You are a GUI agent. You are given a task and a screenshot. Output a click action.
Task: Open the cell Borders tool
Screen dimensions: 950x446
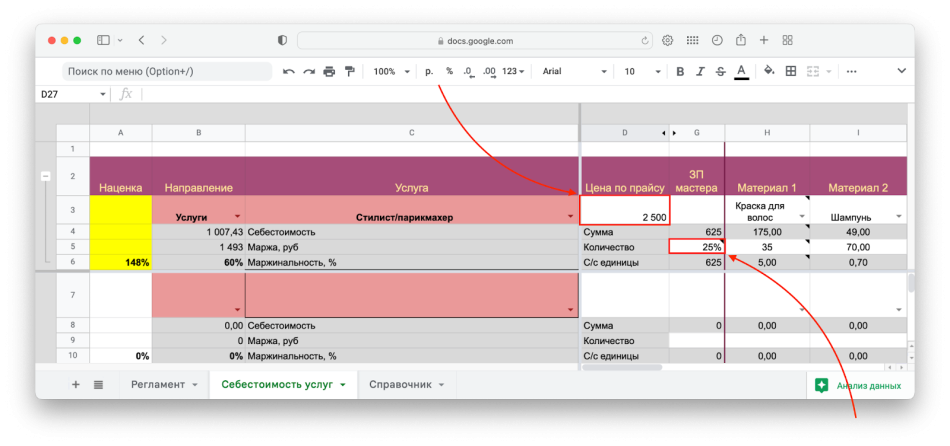(791, 72)
